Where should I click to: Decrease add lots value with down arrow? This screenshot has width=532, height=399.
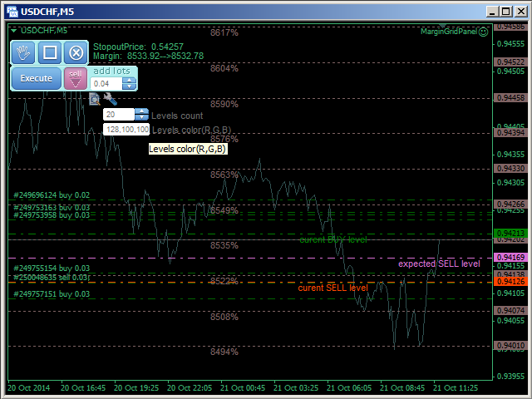coord(128,86)
